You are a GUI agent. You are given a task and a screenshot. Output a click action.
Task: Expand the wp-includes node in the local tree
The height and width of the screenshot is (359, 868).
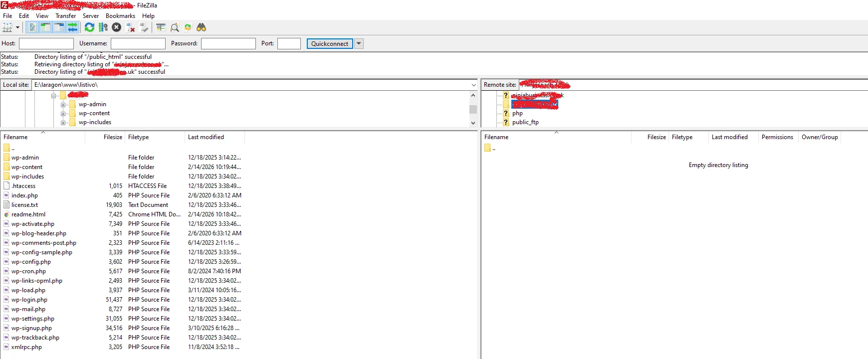coord(63,123)
